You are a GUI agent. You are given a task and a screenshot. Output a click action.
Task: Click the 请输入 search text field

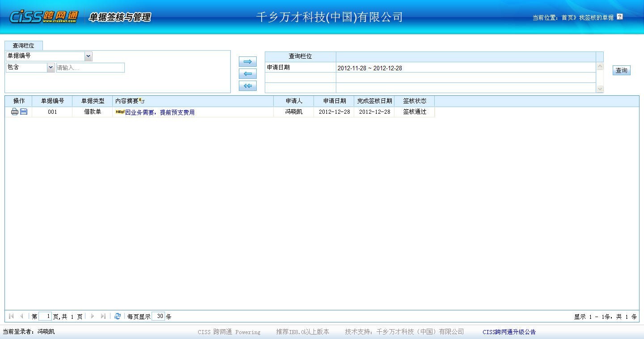pyautogui.click(x=90, y=68)
